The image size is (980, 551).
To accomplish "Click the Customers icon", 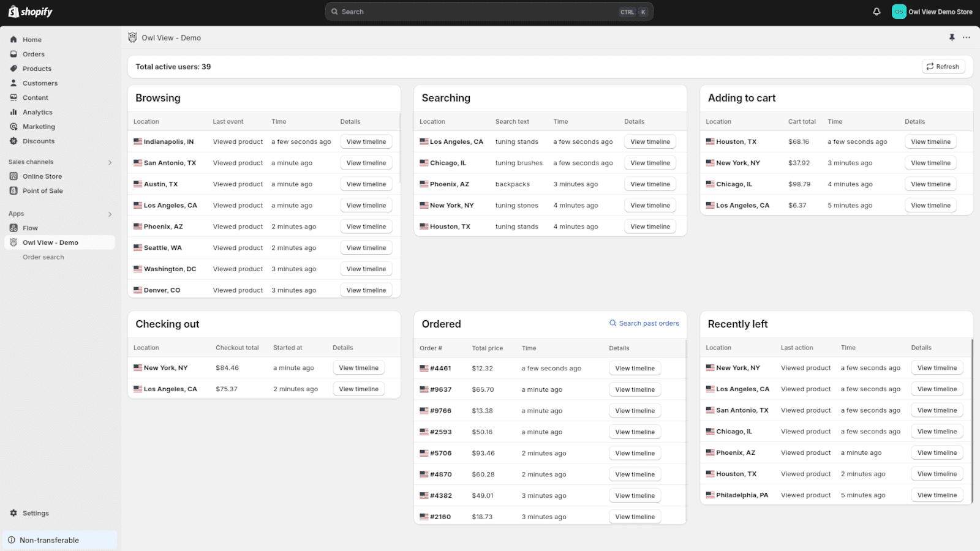I will pyautogui.click(x=13, y=83).
